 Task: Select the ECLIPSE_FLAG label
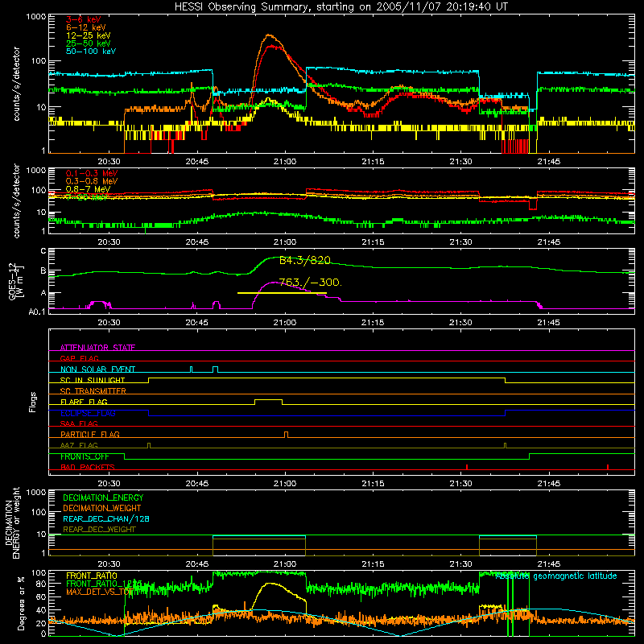click(88, 413)
